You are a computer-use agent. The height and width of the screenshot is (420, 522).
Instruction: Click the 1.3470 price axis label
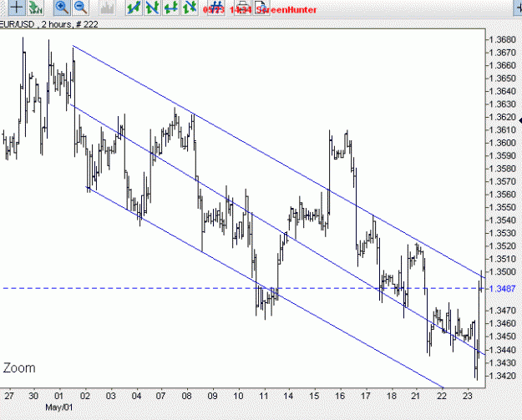(503, 311)
